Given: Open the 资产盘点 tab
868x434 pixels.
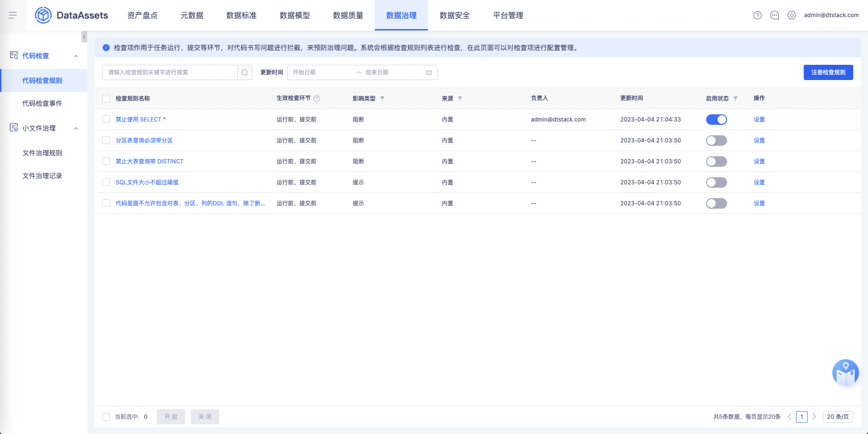Looking at the screenshot, I should pos(142,15).
